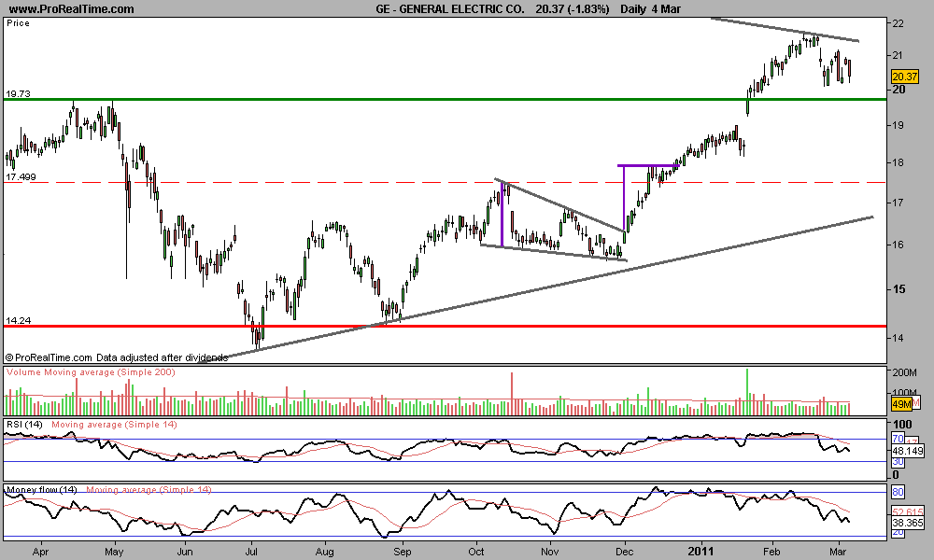
Task: Click the RSI 70 overbought level value
Action: pos(898,440)
